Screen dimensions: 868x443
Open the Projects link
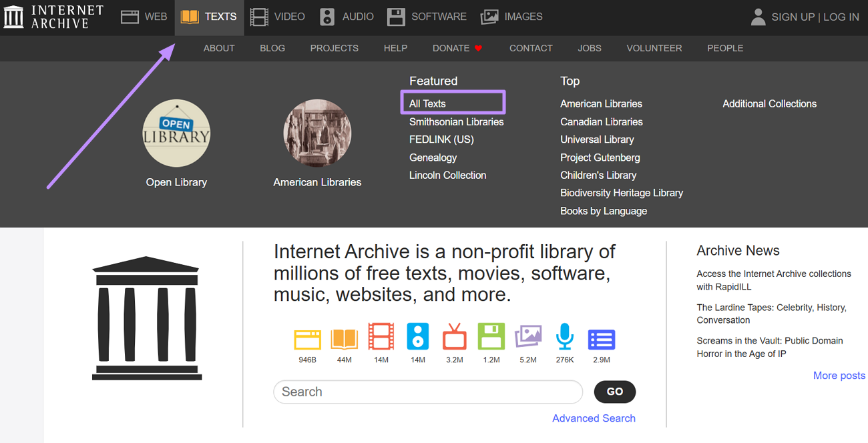[335, 48]
